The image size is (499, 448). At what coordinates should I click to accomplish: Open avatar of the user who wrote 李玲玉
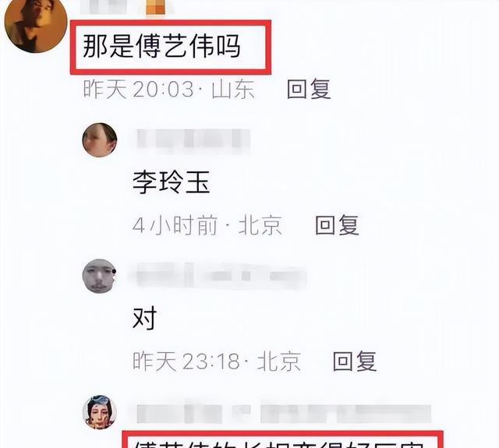point(100,140)
